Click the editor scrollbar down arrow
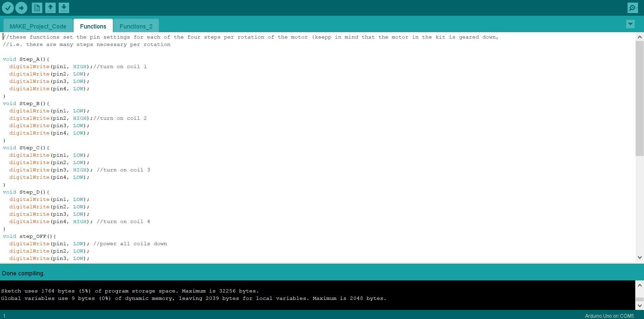 point(639,257)
